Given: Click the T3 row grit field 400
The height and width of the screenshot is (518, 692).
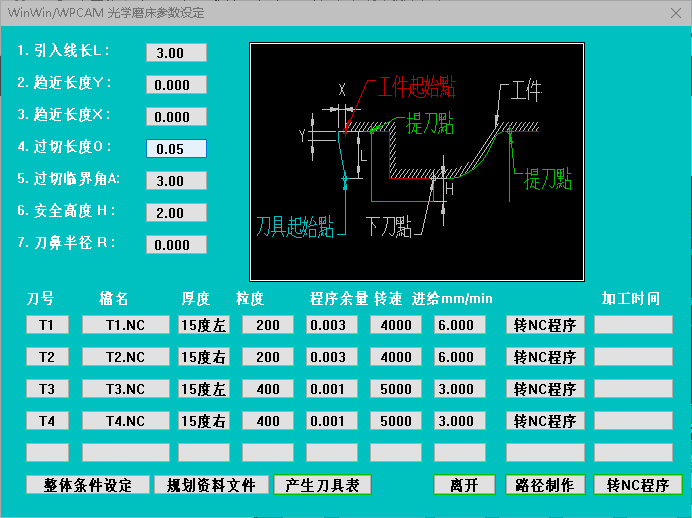Looking at the screenshot, I should click(x=268, y=389).
